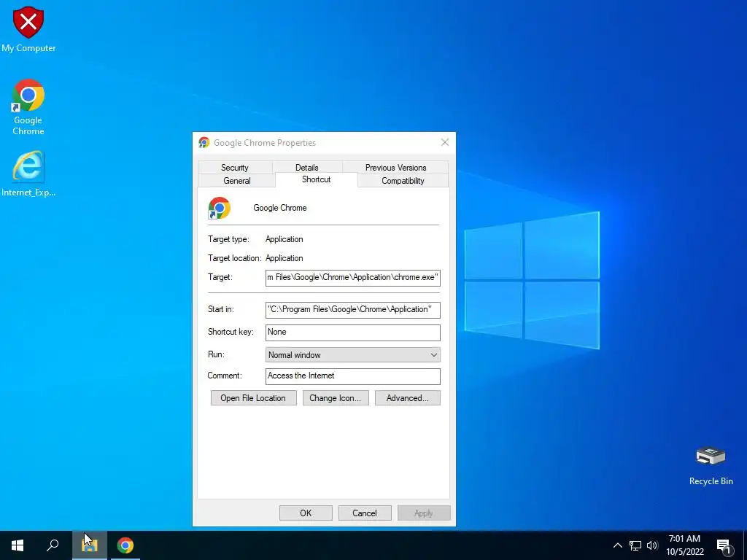The height and width of the screenshot is (560, 747).
Task: Open taskbar search magnifier
Action: [x=53, y=545]
